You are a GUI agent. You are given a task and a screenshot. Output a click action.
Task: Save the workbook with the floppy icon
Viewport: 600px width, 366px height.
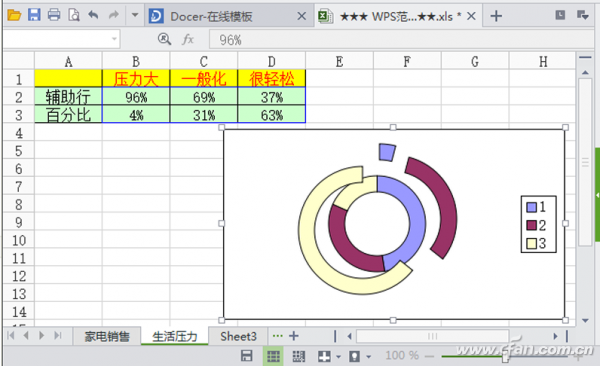coord(34,15)
